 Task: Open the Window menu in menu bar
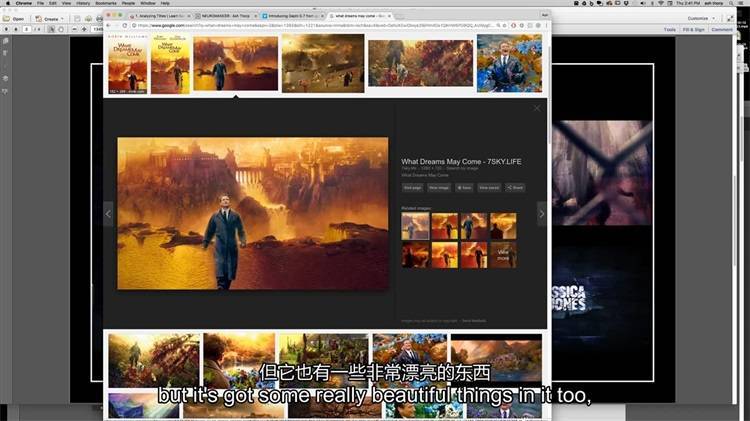(x=148, y=3)
